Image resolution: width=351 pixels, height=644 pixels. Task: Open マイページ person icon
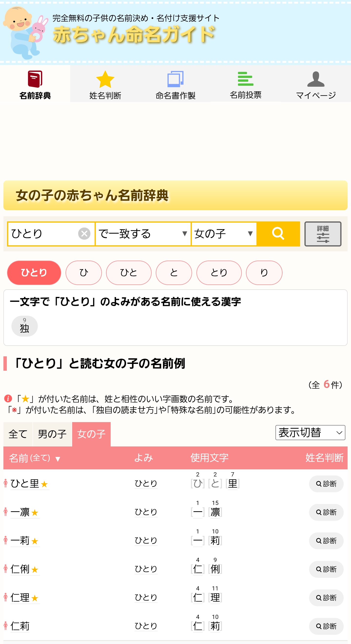(x=316, y=79)
